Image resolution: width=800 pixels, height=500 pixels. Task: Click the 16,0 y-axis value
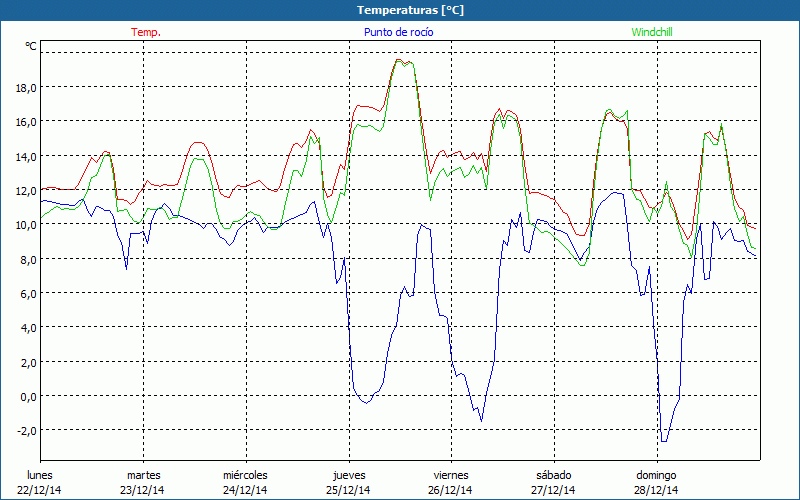tap(25, 121)
